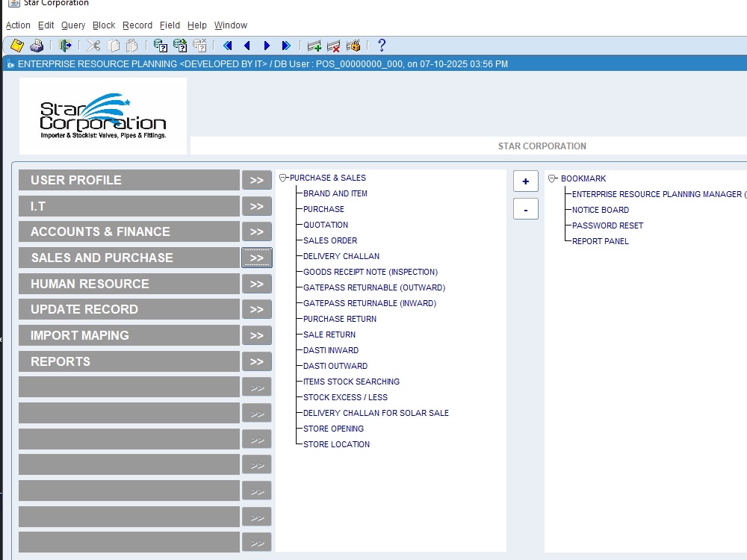Click the Execute Query toolbar icon

coord(179,46)
